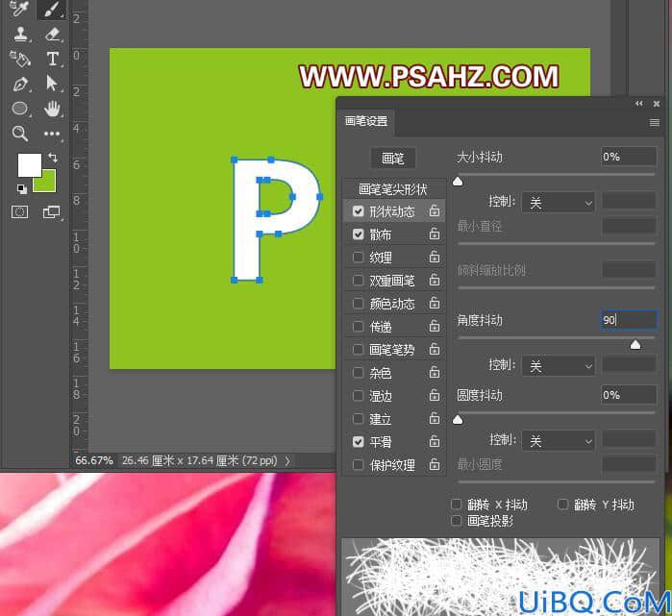Open the Edit Toolbar three-dots menu

coord(52,134)
